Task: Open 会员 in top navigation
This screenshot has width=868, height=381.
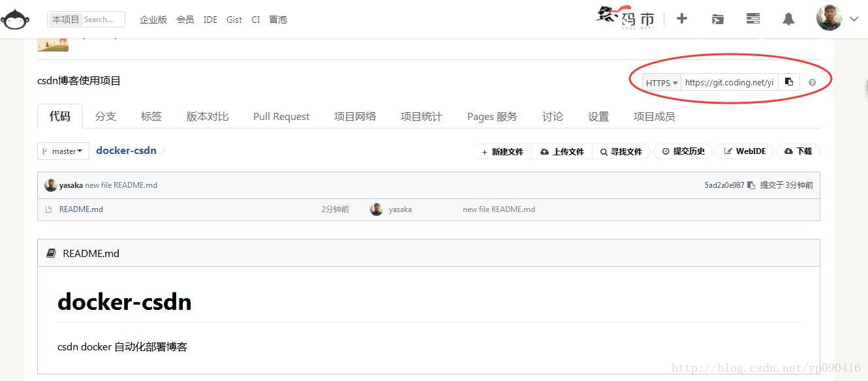Action: tap(185, 20)
